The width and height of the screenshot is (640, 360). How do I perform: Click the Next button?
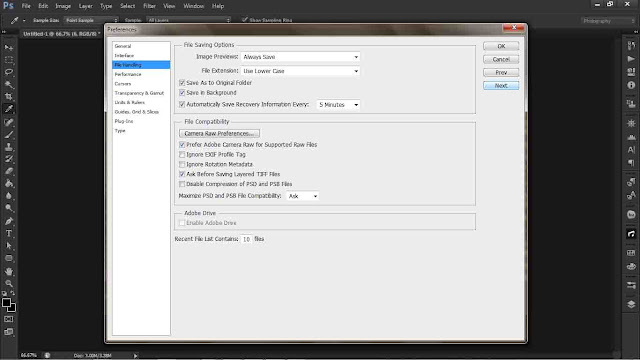tap(501, 86)
